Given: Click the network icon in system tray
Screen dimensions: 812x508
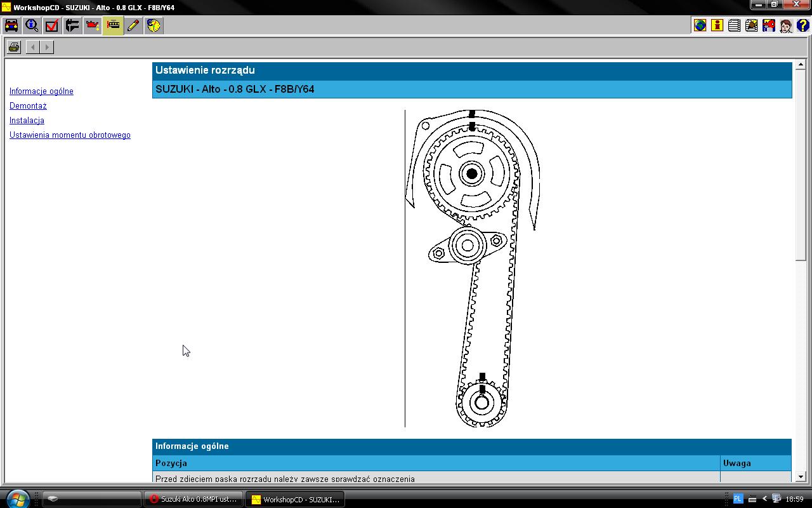Looking at the screenshot, I should [x=776, y=499].
